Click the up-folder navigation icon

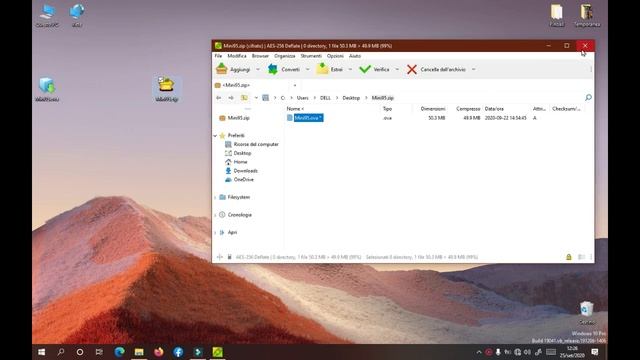click(244, 98)
